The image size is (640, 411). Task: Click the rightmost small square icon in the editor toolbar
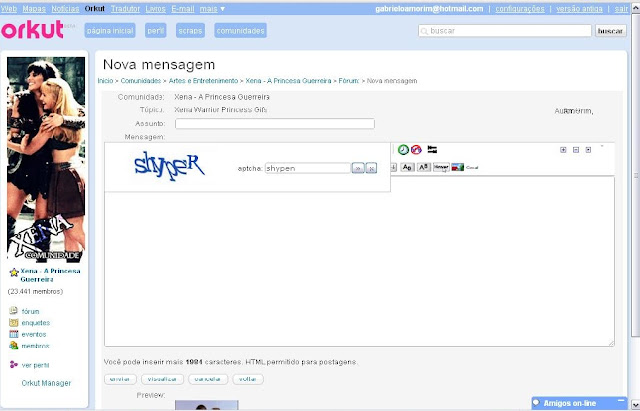tap(588, 150)
